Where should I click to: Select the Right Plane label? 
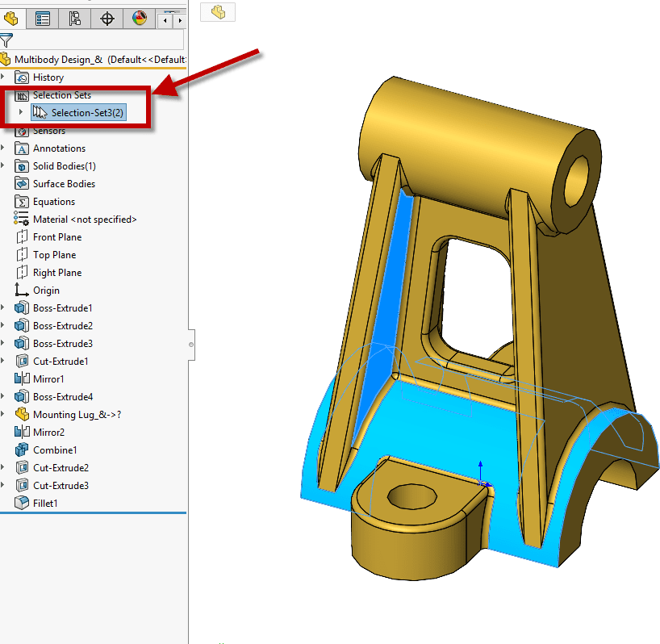57,272
